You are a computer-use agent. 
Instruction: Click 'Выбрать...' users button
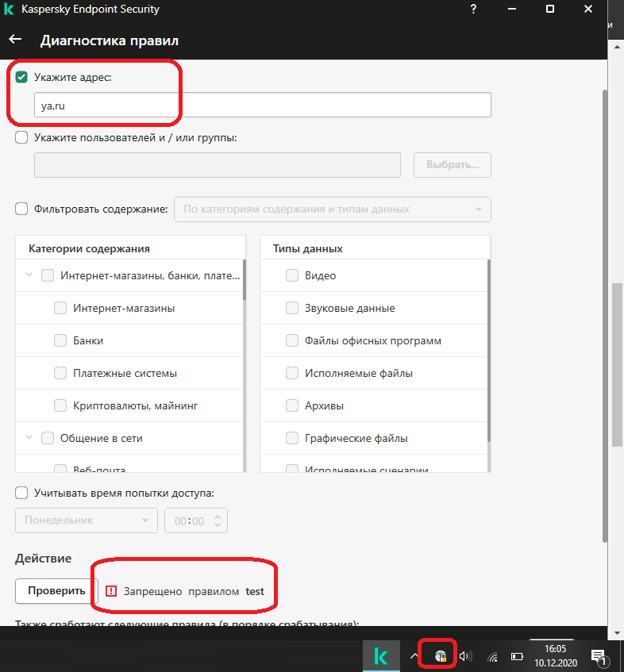point(453,165)
